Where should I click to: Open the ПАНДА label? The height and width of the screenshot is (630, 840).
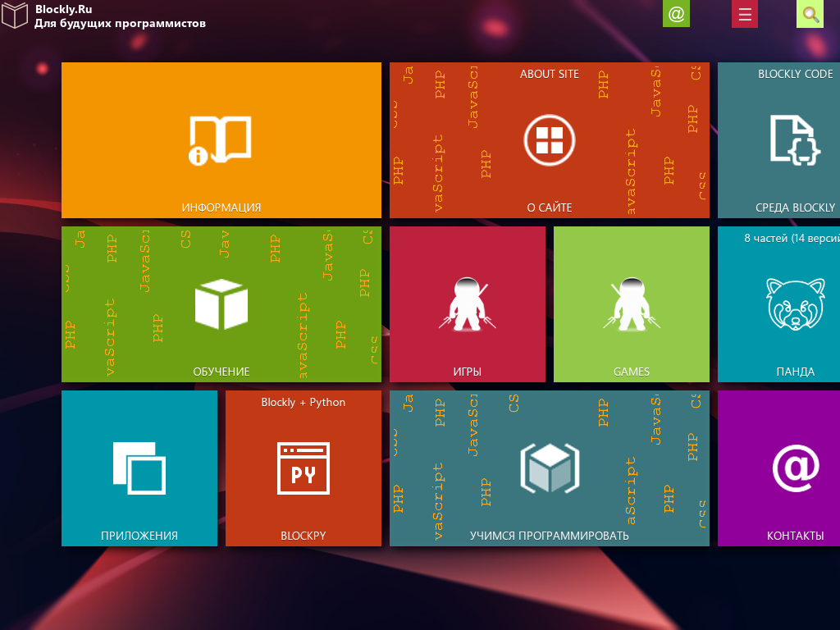tap(796, 372)
